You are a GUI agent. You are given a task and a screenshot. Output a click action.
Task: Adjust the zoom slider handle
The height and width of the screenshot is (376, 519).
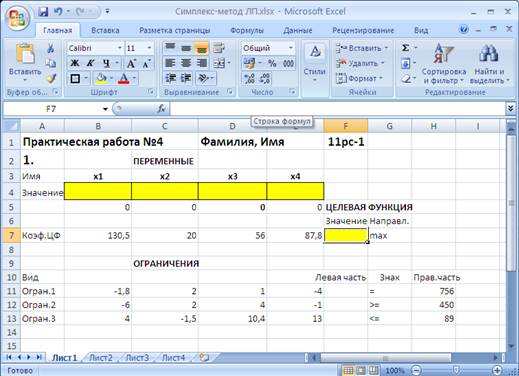pyautogui.click(x=456, y=370)
